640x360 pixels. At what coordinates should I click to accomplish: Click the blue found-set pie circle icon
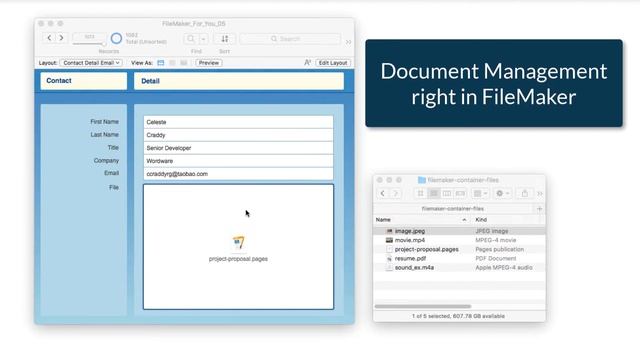(116, 38)
